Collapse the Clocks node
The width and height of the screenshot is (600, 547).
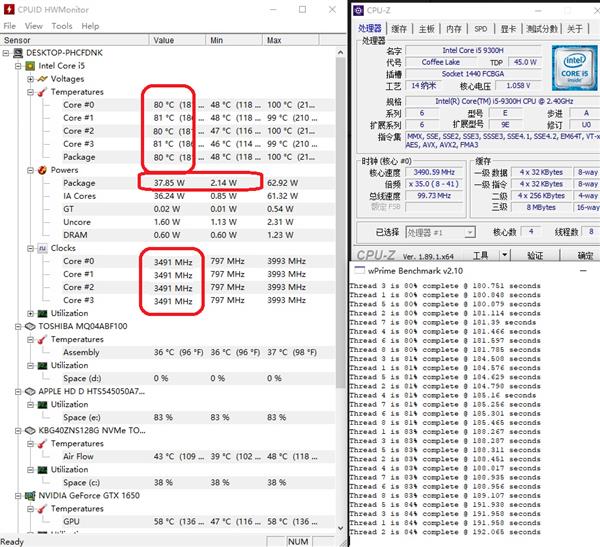pos(30,248)
